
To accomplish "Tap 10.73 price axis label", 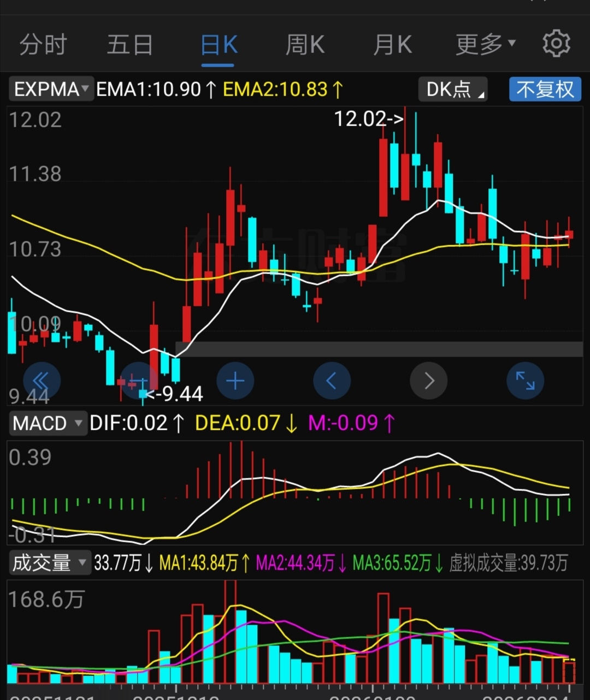I will (36, 249).
